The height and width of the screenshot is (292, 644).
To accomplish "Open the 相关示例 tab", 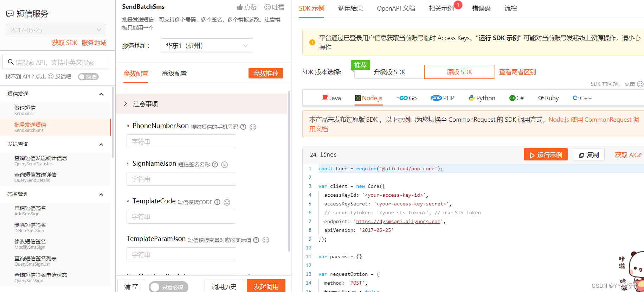I will pos(441,8).
